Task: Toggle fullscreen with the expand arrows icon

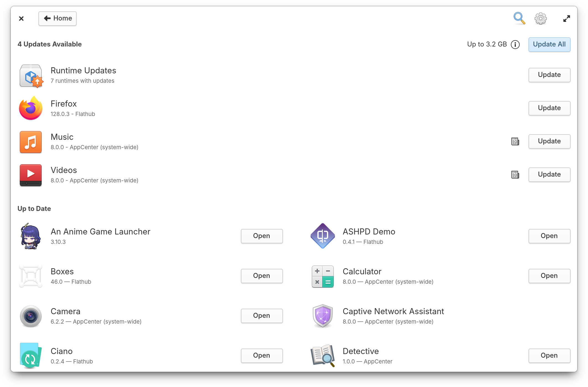Action: click(566, 19)
